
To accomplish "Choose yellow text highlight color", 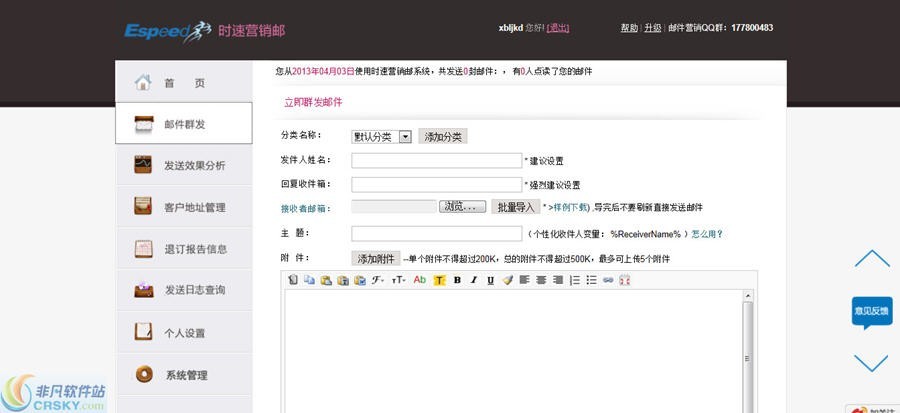I will tap(440, 280).
